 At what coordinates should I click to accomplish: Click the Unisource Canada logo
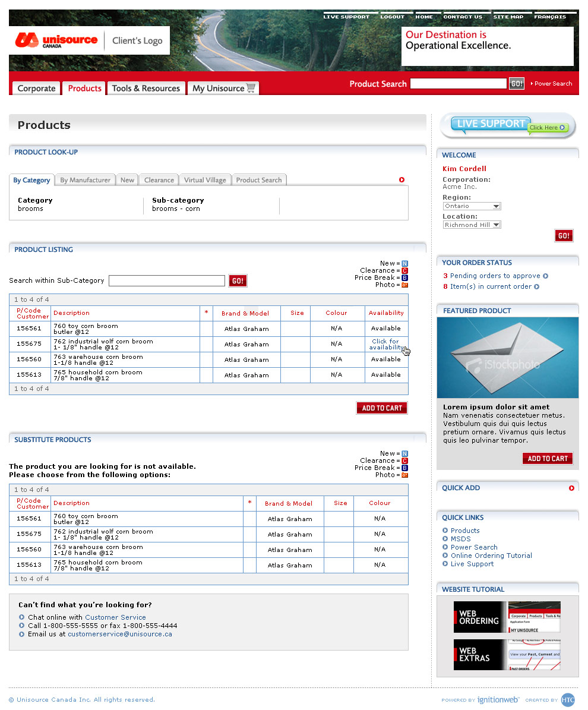[x=57, y=40]
